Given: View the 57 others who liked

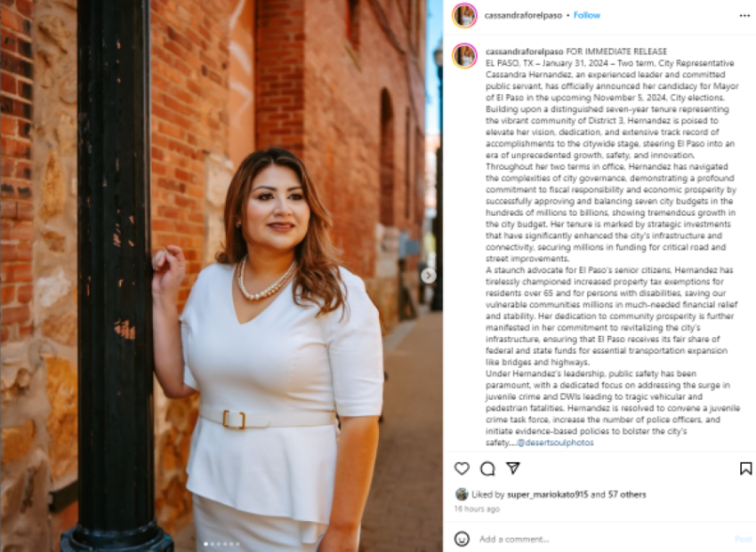Looking at the screenshot, I should (x=627, y=494).
